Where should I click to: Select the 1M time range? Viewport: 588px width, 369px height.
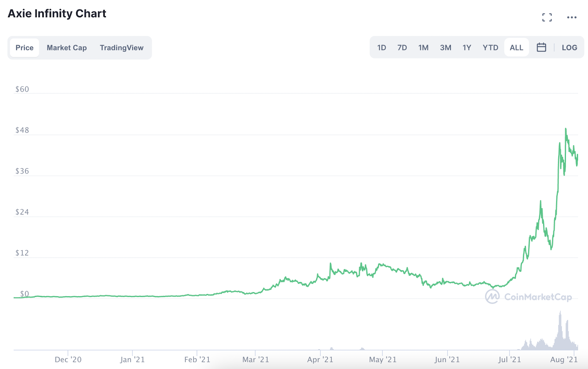423,47
